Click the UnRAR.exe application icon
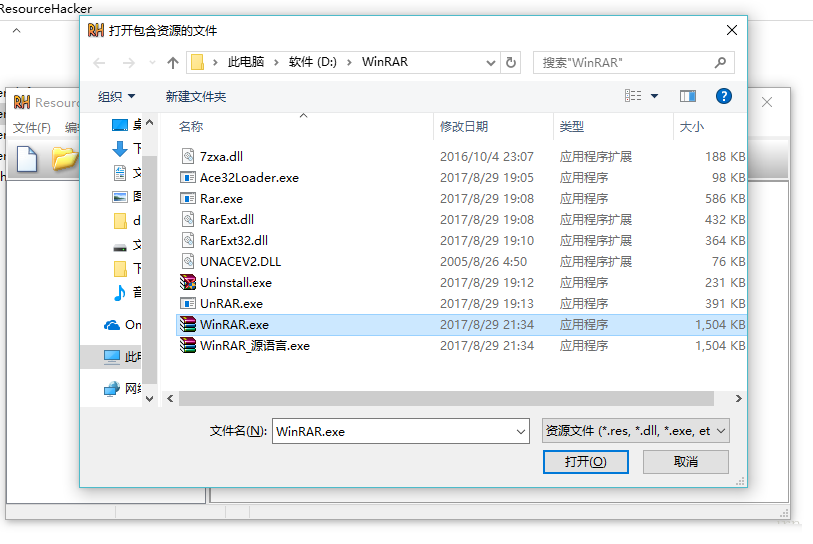The height and width of the screenshot is (544, 813). pos(188,303)
